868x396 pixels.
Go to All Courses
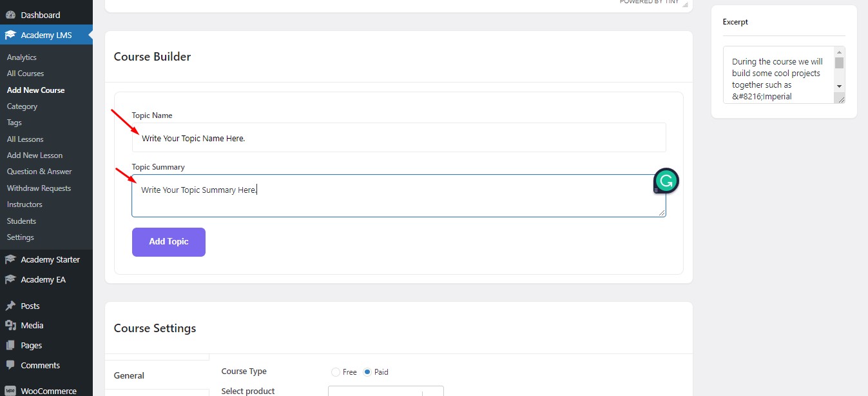[x=25, y=74]
